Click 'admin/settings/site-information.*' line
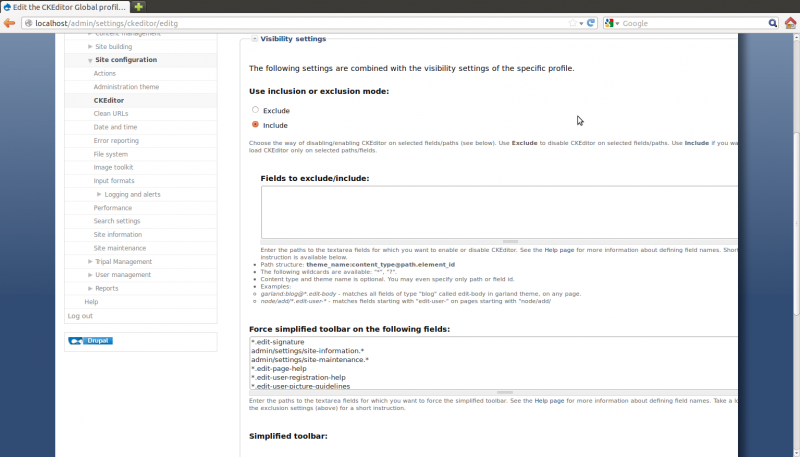800x457 pixels. point(307,351)
